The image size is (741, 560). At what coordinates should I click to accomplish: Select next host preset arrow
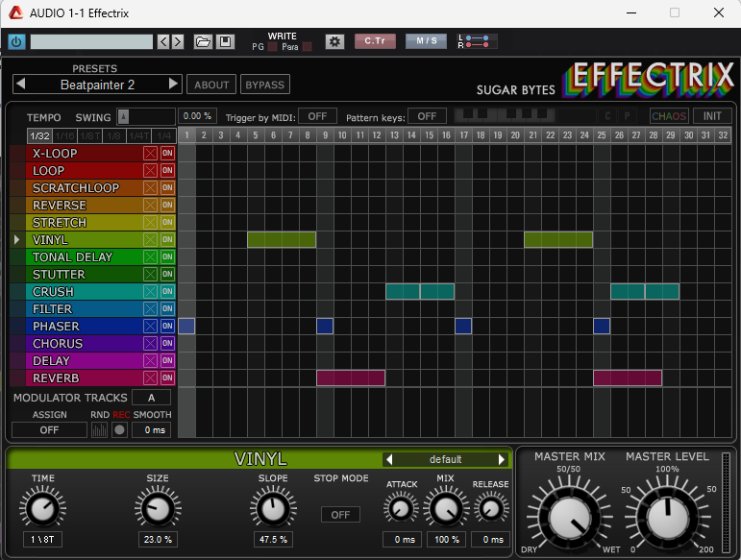point(177,41)
